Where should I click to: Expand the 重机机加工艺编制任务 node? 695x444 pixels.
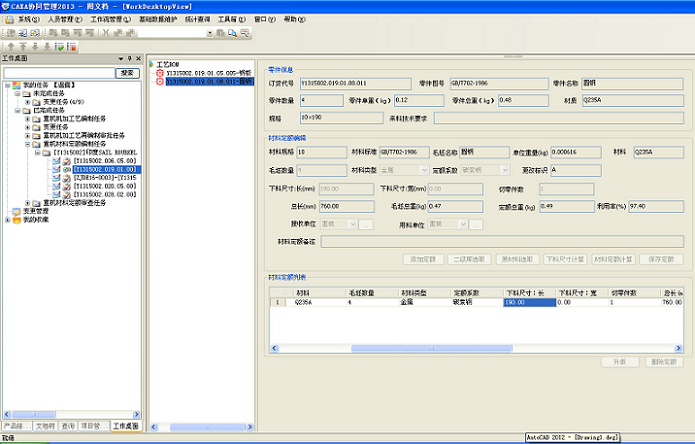[x=27, y=119]
